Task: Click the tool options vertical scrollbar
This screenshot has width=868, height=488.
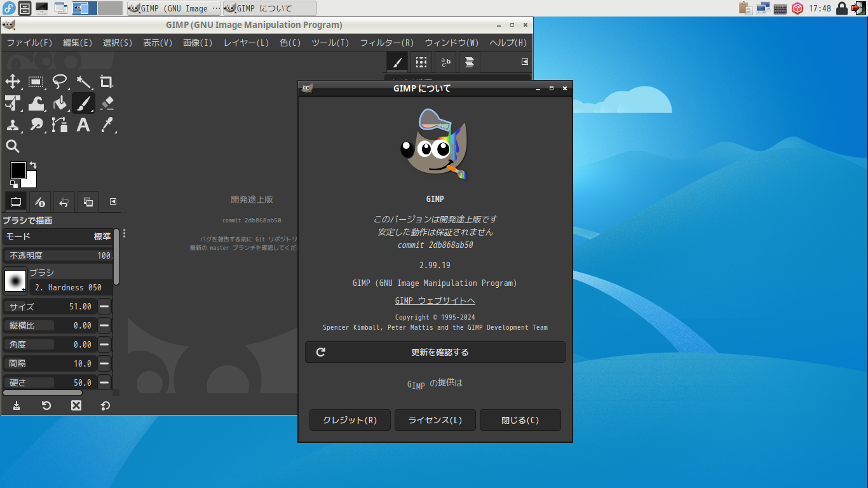Action: (116, 257)
